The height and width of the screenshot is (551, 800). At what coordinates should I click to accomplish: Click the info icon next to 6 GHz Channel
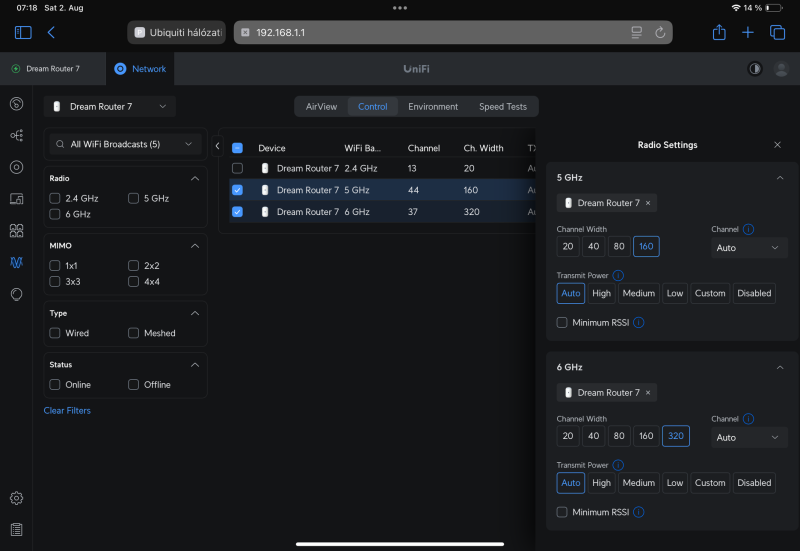(748, 419)
